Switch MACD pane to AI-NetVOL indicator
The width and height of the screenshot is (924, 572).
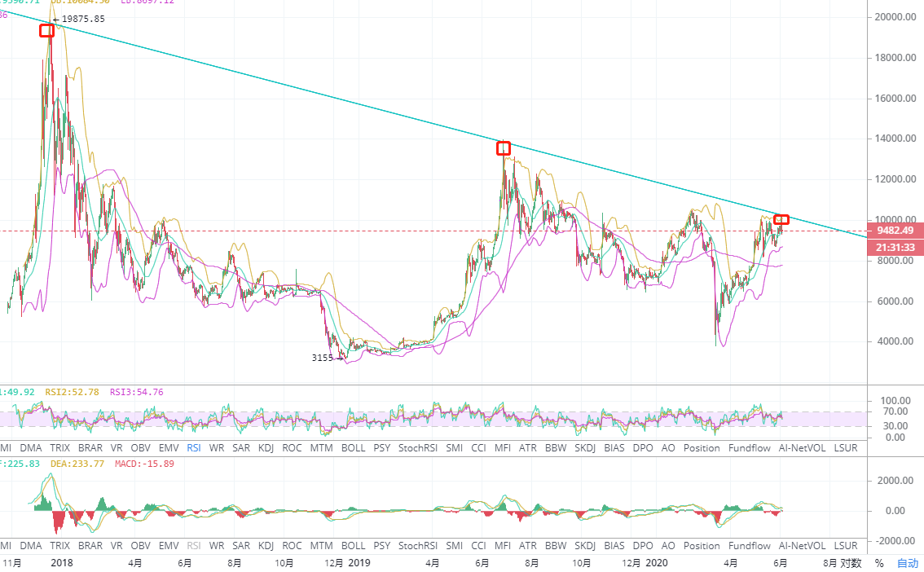click(x=802, y=545)
